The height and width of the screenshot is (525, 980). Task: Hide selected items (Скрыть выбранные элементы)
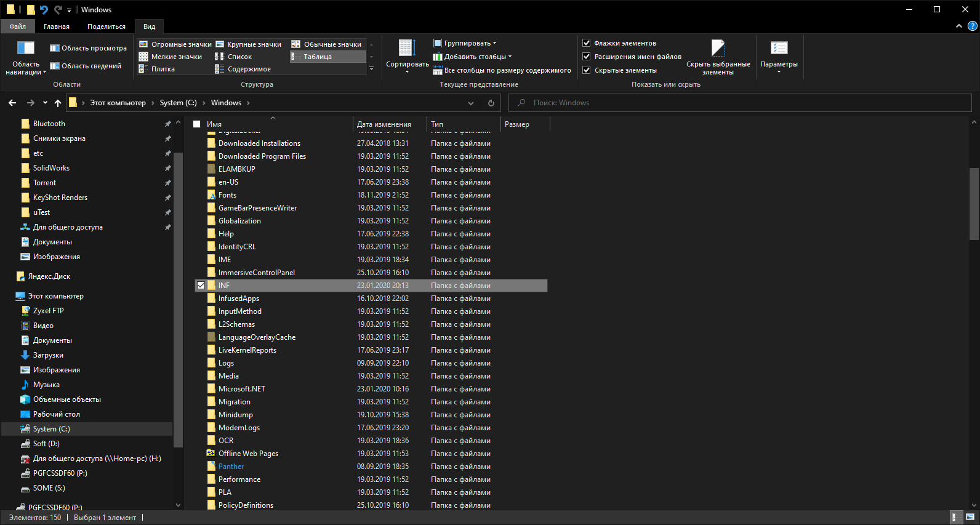tap(718, 58)
